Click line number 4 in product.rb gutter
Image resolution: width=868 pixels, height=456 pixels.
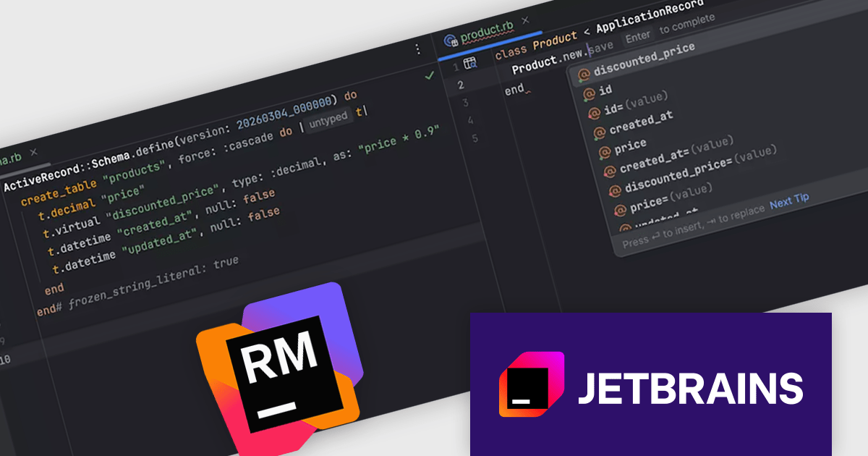pos(469,120)
